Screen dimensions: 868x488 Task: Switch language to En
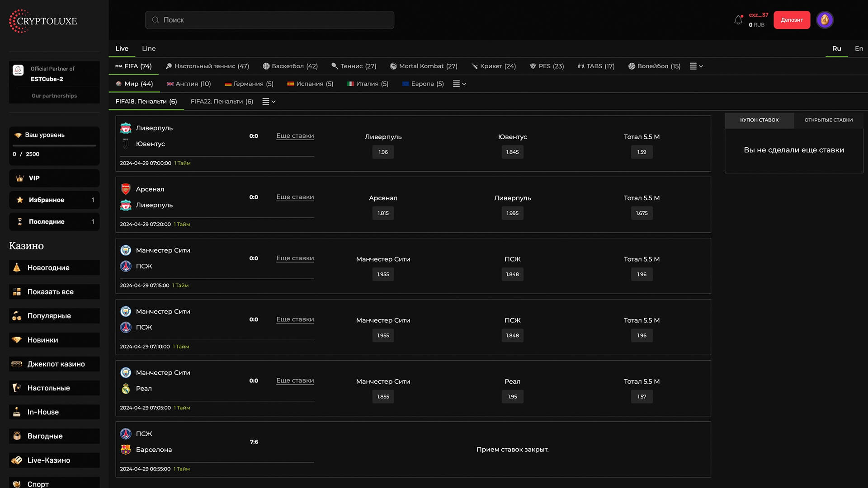[859, 48]
